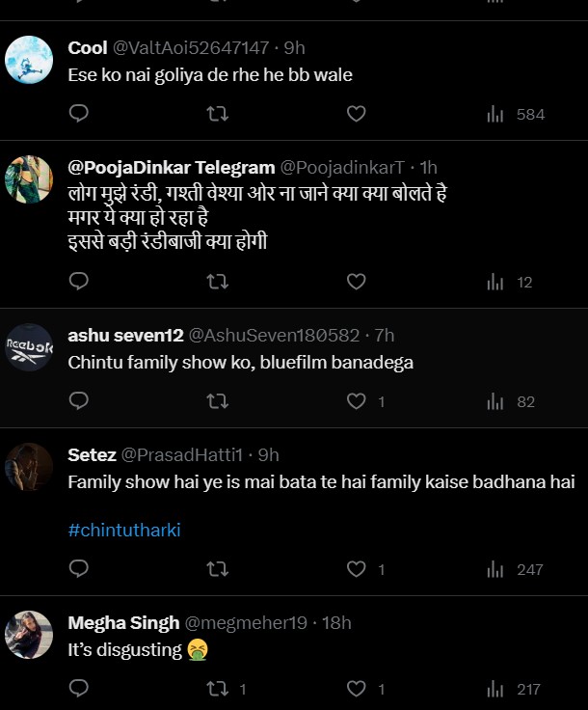Open view count showing 247 views
This screenshot has width=588, height=710.
[516, 569]
